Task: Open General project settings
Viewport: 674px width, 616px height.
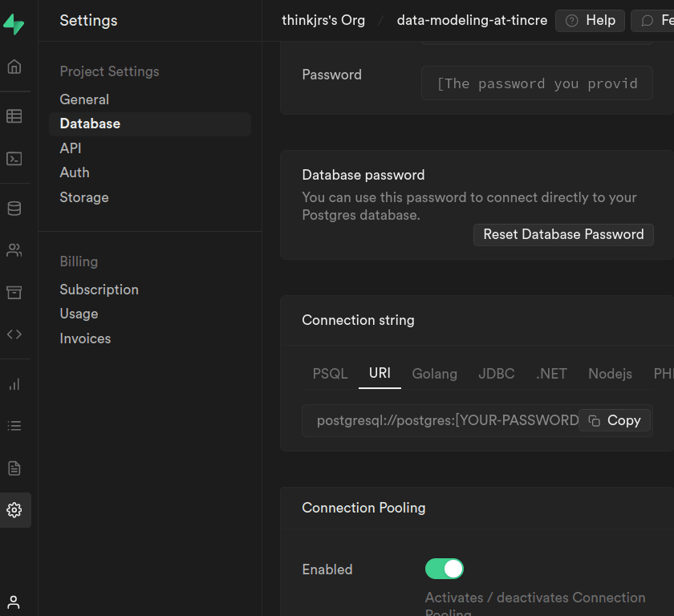Action: coord(84,99)
